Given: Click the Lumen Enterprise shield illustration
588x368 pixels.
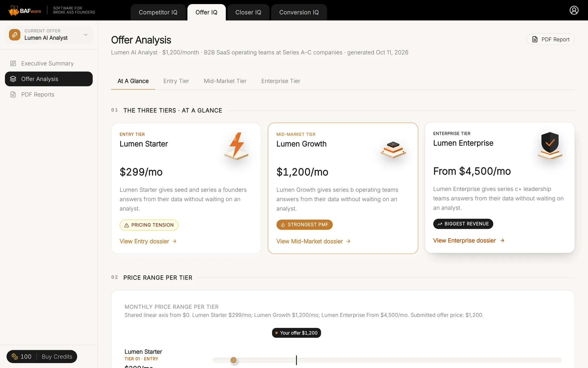Looking at the screenshot, I should click(550, 145).
